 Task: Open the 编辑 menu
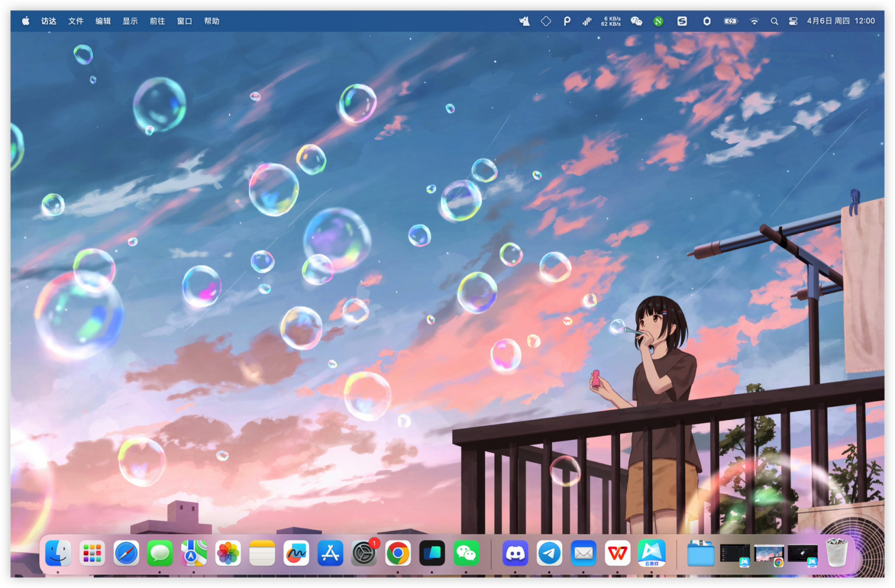click(103, 21)
